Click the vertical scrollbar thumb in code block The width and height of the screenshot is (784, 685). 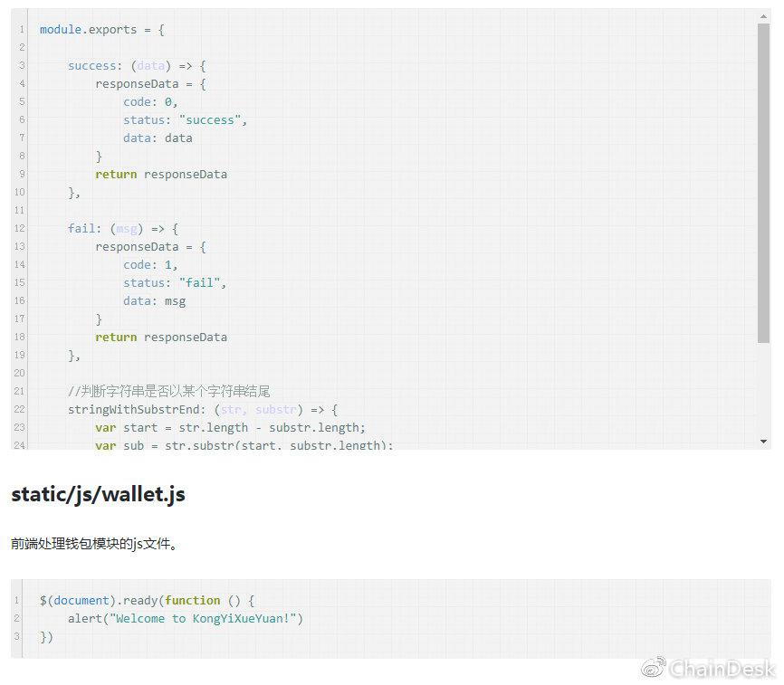pos(763,183)
